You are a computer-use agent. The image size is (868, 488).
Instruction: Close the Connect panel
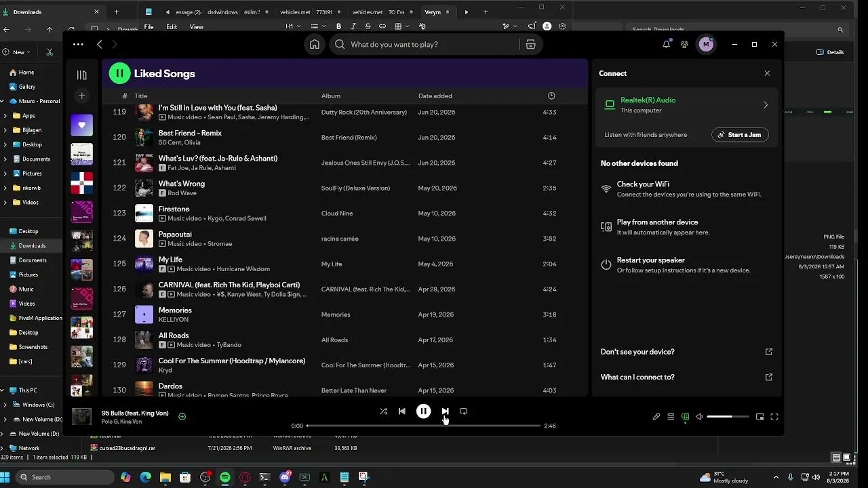pos(767,73)
